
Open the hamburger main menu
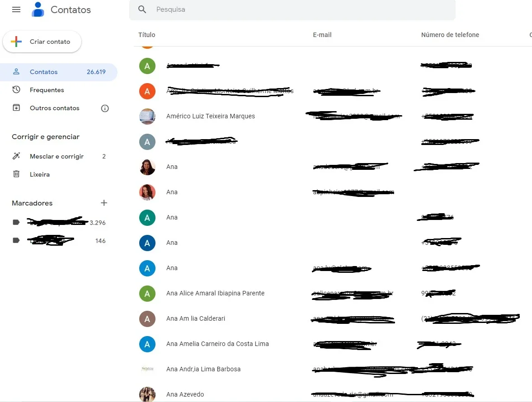pyautogui.click(x=16, y=9)
